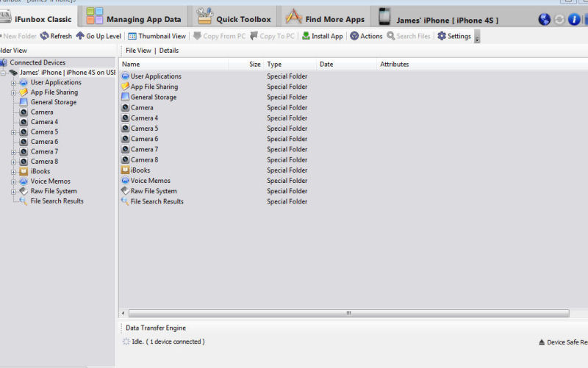Screen dimensions: 588x368
Task: Click horizontal scrollbar thumb in file list
Action: coord(348,313)
